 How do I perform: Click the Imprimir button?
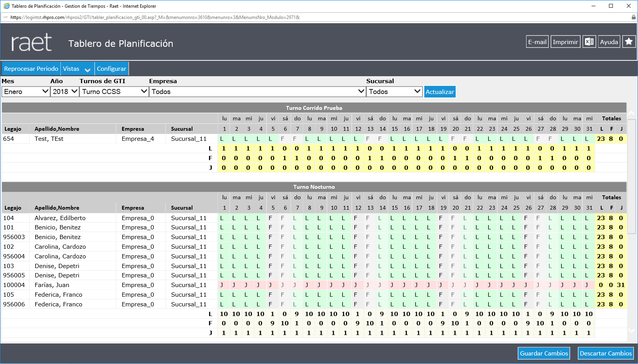point(565,42)
